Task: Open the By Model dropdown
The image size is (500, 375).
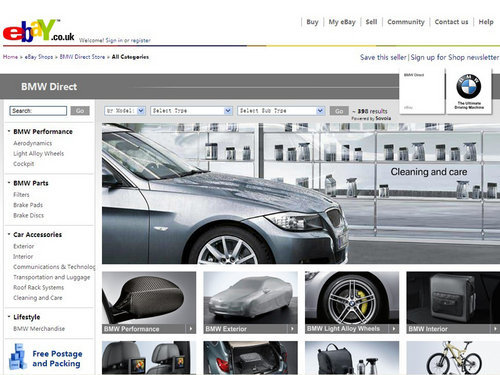Action: pyautogui.click(x=125, y=111)
